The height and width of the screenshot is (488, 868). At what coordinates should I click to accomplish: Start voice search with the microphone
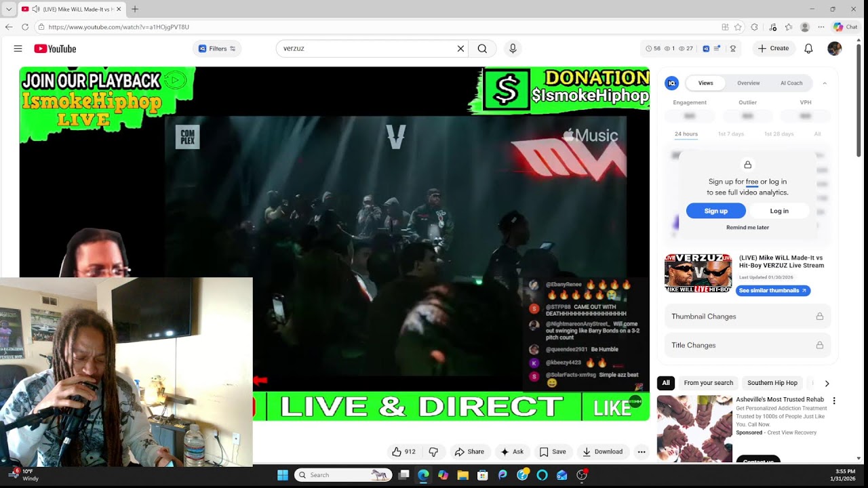point(513,49)
